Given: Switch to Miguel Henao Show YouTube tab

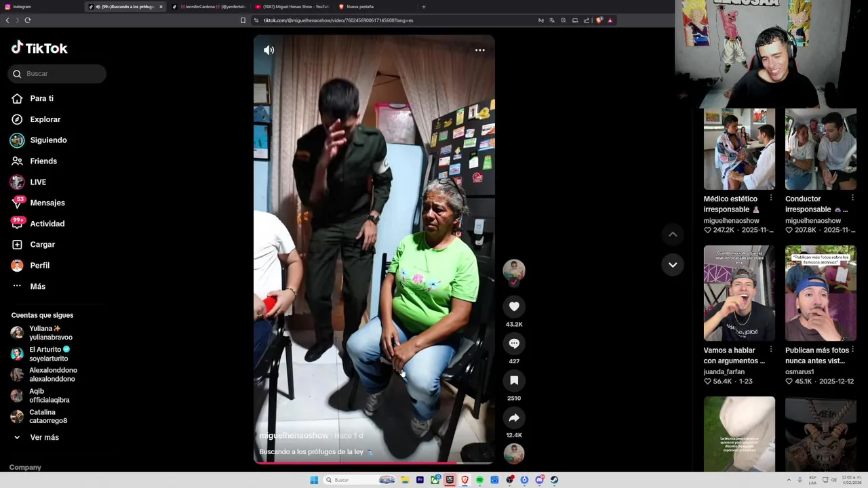Looking at the screenshot, I should pos(292,7).
